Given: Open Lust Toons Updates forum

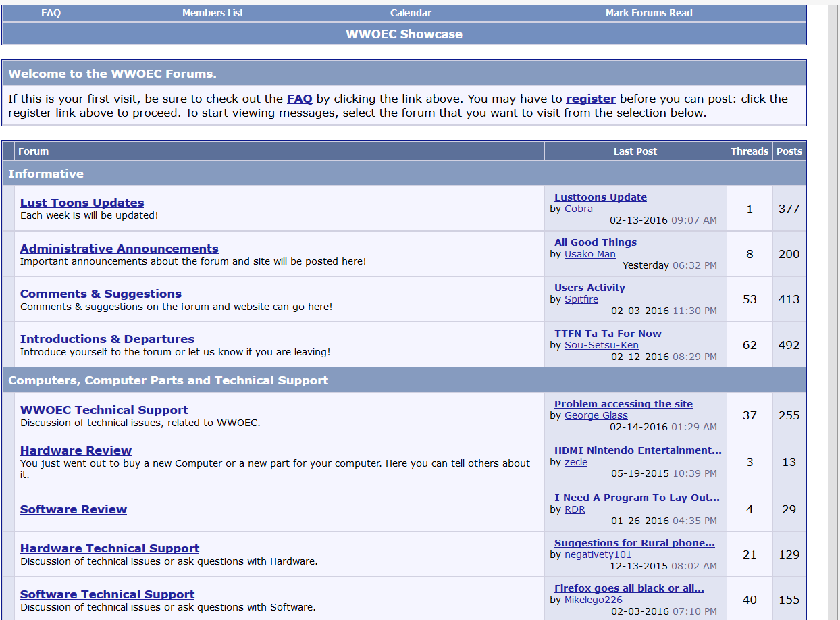Looking at the screenshot, I should coord(82,203).
